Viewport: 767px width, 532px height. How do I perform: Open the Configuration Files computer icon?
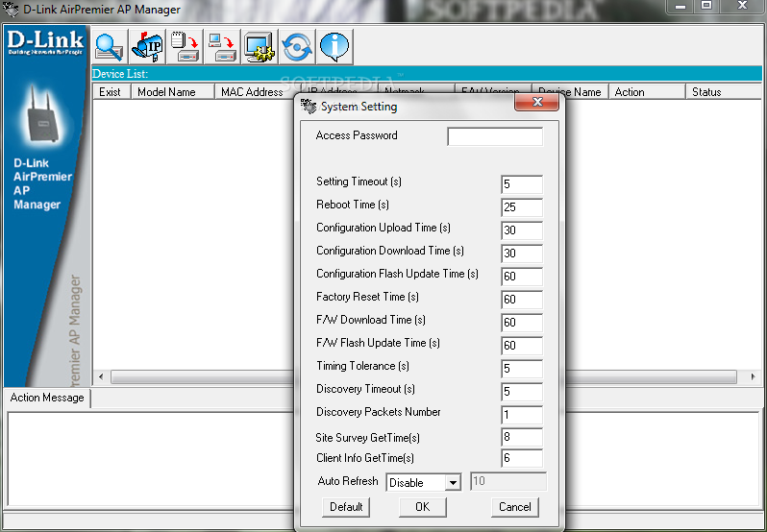223,46
